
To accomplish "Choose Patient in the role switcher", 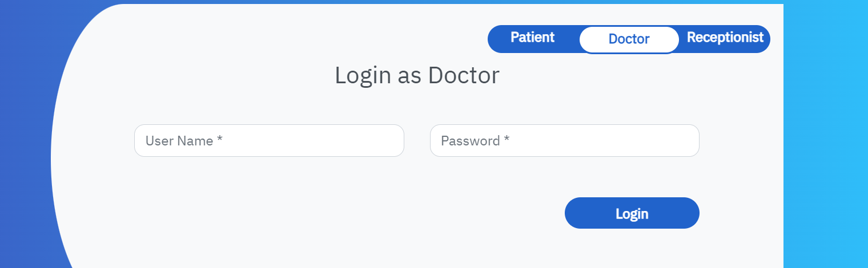I will (532, 38).
